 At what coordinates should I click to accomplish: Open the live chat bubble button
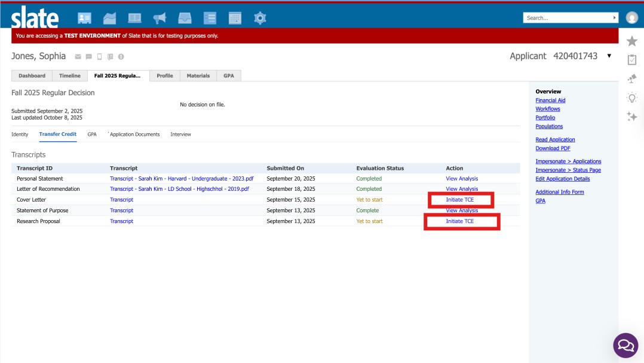(x=625, y=345)
